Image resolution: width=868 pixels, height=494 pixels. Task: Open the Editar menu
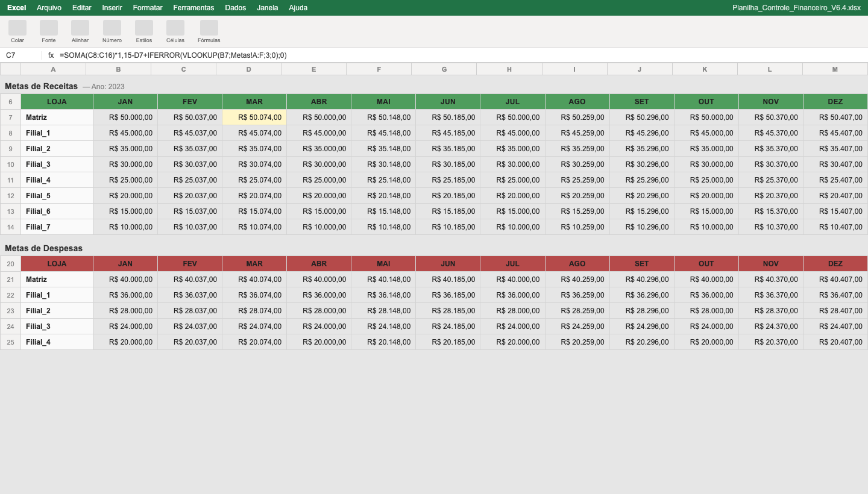82,8
